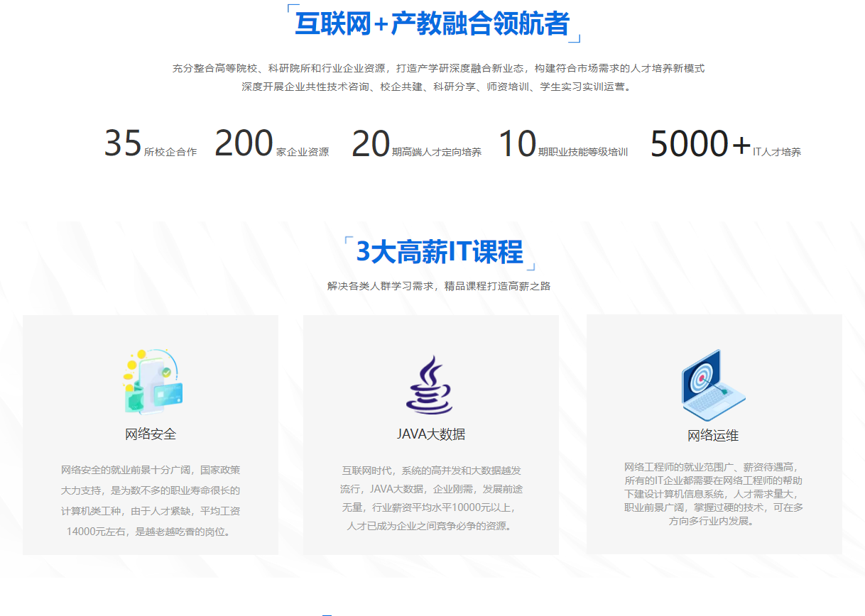Click the 解决各类人群学习需求 subtitle text
This screenshot has height=616, width=865.
[x=439, y=286]
